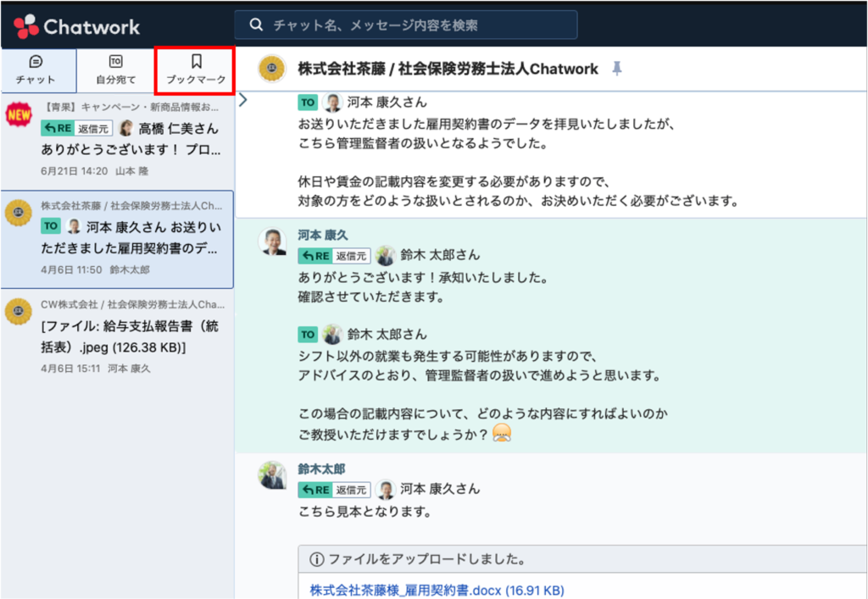This screenshot has width=868, height=599.
Task: Click 鈴木 太郎's avatar beside the TO badge
Action: click(332, 335)
